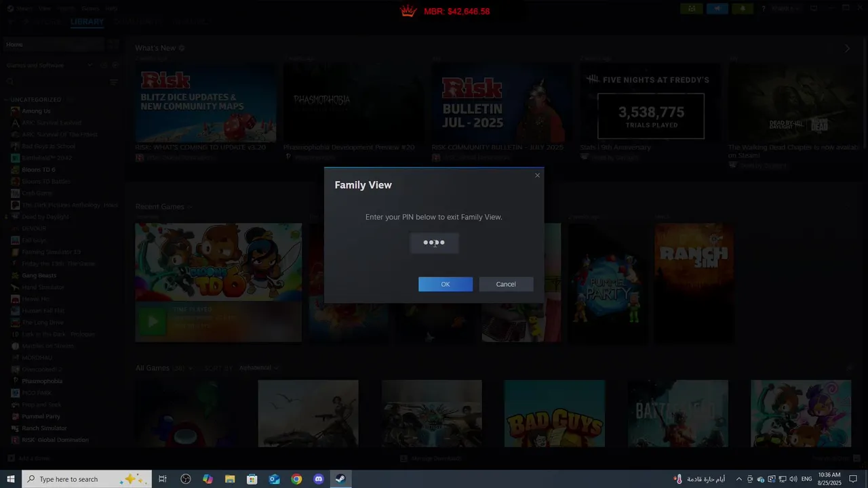Open the Bad Guys cover in All Games
The height and width of the screenshot is (488, 868).
point(554,413)
